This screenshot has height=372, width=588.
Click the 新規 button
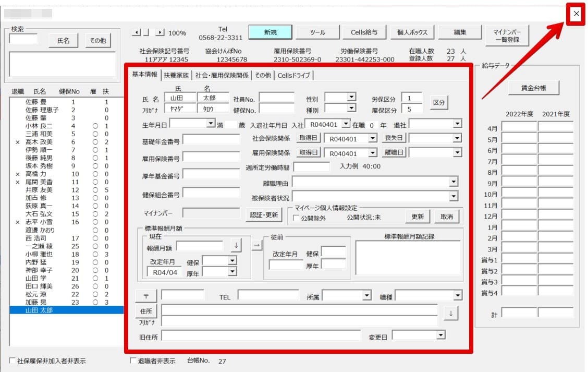click(271, 32)
